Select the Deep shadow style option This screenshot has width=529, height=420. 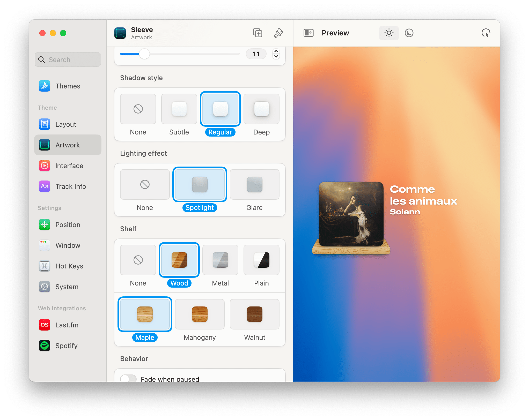click(x=261, y=109)
